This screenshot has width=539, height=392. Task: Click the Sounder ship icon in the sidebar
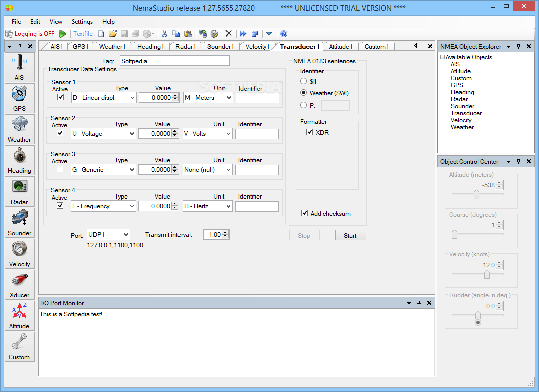(x=19, y=223)
